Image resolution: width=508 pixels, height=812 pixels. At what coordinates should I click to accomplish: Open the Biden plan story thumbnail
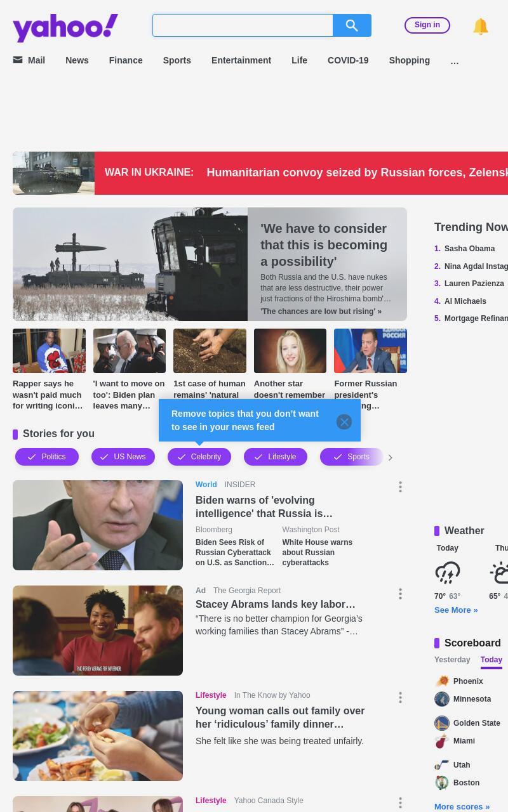coord(130,351)
